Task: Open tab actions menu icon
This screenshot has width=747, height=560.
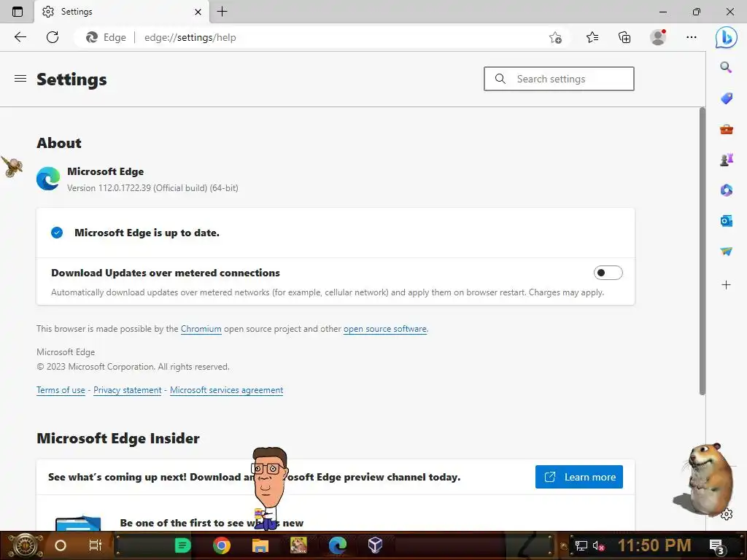Action: [18, 12]
